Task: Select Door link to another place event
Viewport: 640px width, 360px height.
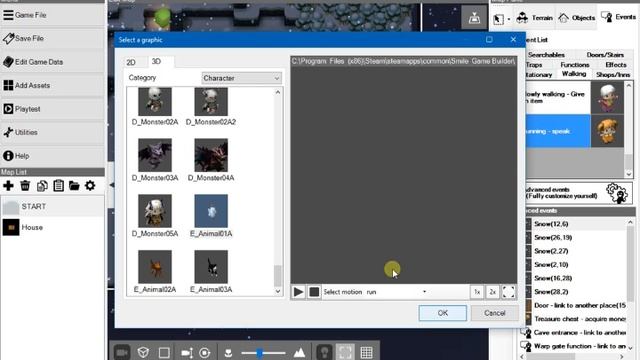Action: pos(576,305)
